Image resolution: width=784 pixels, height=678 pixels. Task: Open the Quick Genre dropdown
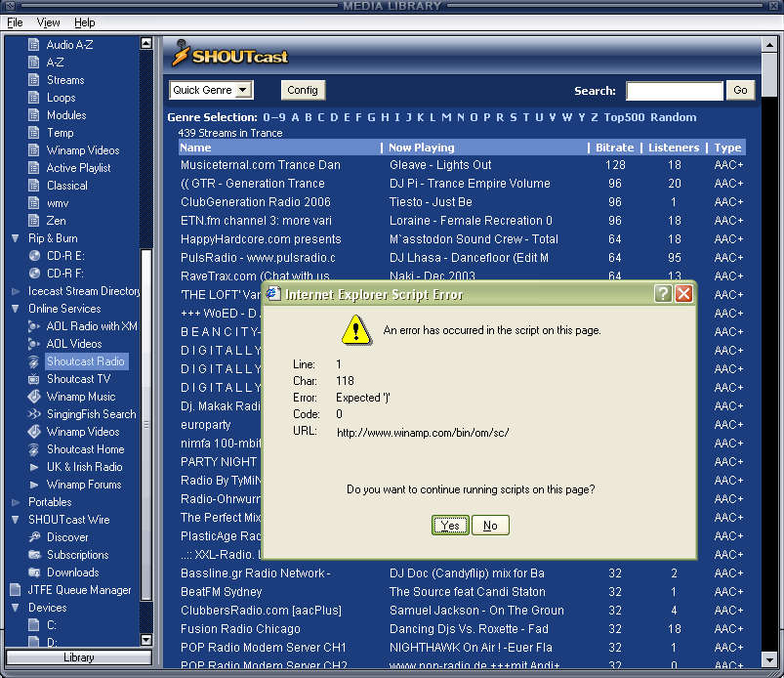[211, 90]
